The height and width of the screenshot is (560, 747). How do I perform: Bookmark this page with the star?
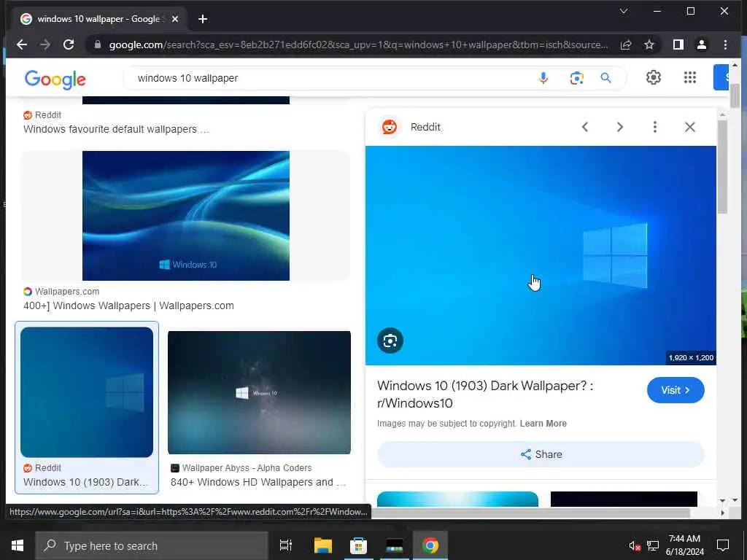(x=649, y=44)
